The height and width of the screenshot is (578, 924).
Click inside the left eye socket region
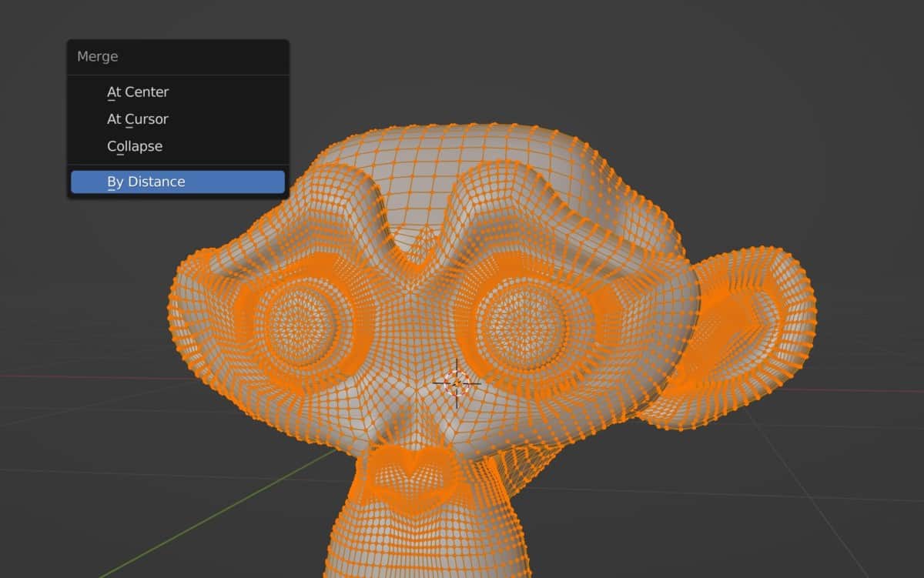pyautogui.click(x=300, y=323)
